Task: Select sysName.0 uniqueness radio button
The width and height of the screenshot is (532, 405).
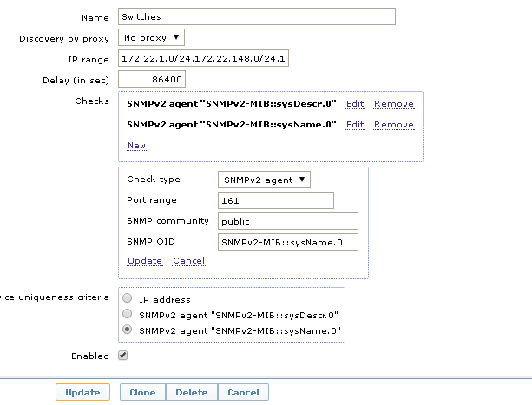Action: pyautogui.click(x=128, y=330)
